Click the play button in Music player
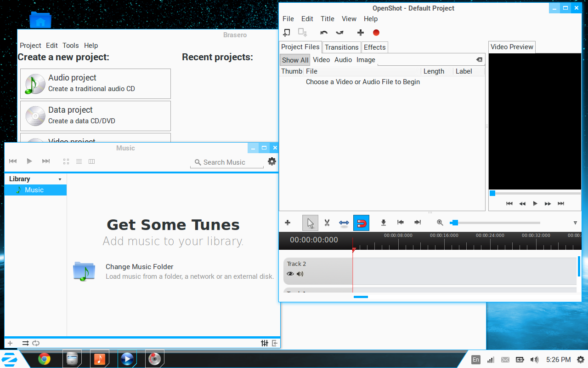588x368 pixels. [29, 161]
